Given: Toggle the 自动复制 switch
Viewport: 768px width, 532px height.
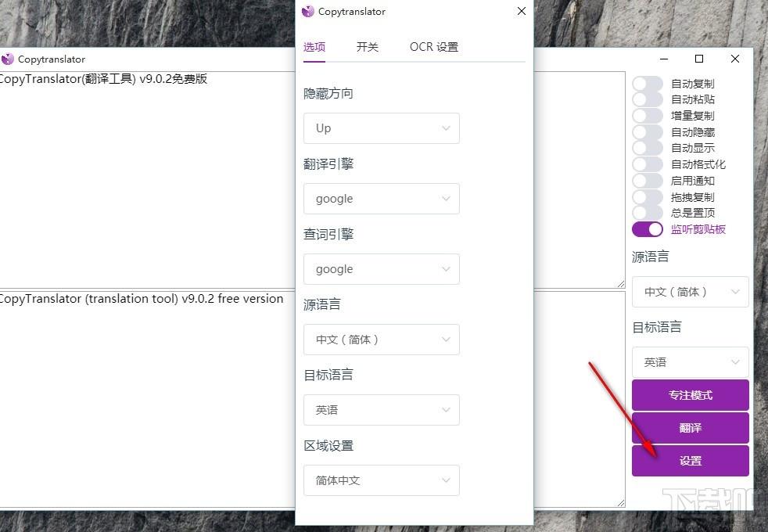Looking at the screenshot, I should pos(647,84).
